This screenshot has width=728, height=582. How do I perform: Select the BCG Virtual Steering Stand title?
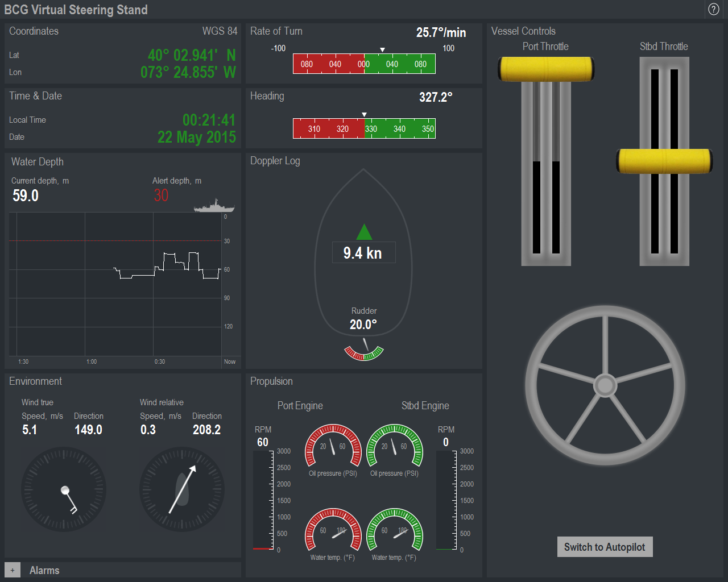click(77, 10)
